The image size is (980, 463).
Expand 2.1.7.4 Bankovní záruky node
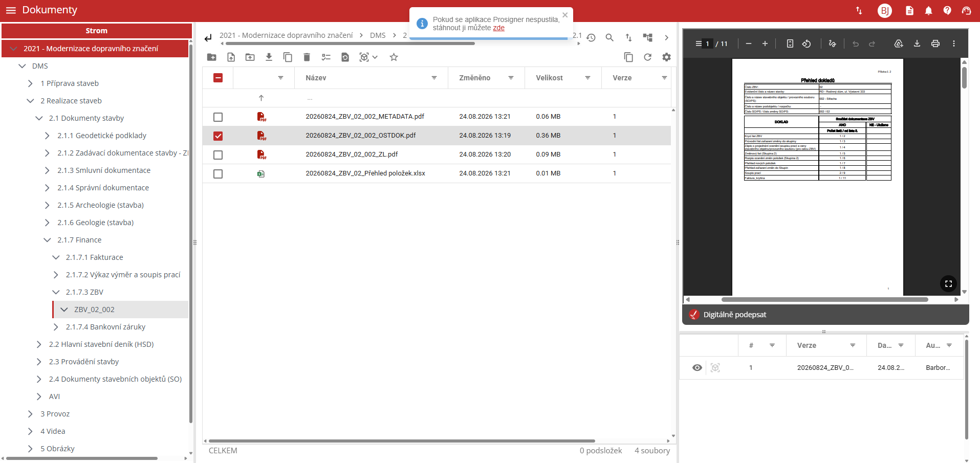tap(56, 327)
